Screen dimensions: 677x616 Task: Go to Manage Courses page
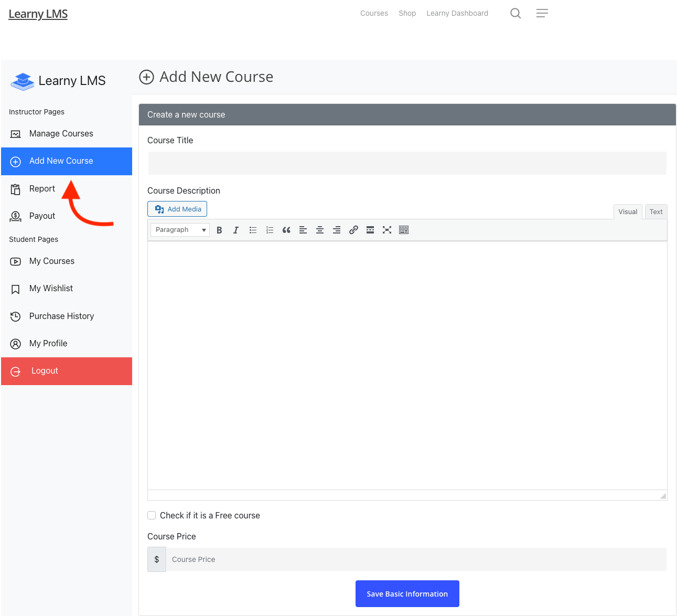[67, 134]
